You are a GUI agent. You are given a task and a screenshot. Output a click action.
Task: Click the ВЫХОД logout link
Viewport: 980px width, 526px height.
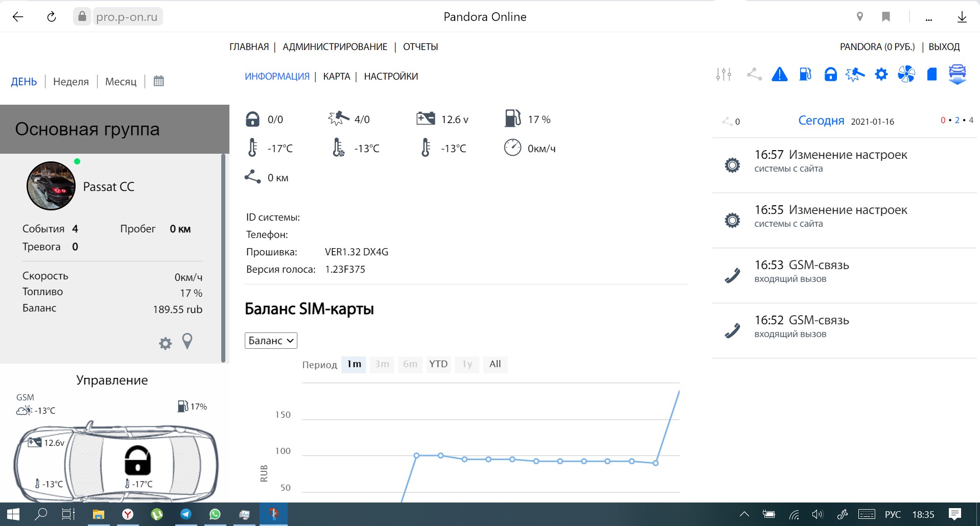[x=944, y=47]
